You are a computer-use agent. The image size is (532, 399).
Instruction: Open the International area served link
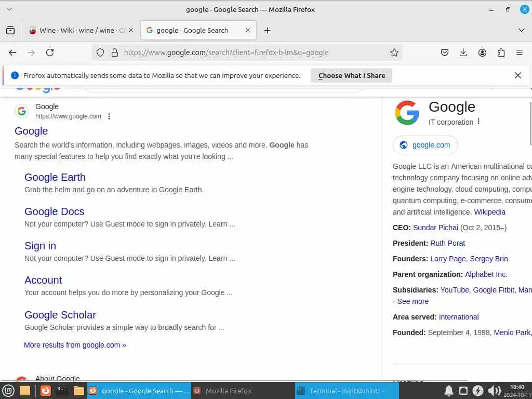(x=459, y=317)
